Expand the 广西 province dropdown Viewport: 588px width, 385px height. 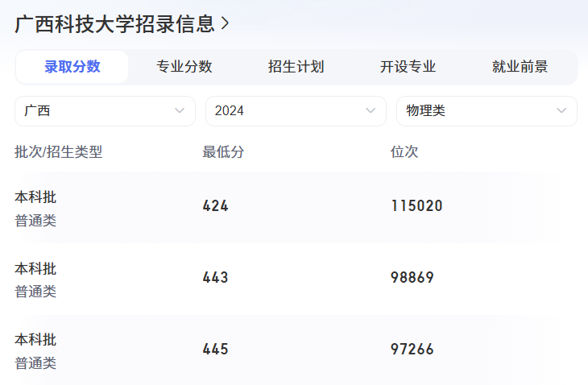(105, 111)
